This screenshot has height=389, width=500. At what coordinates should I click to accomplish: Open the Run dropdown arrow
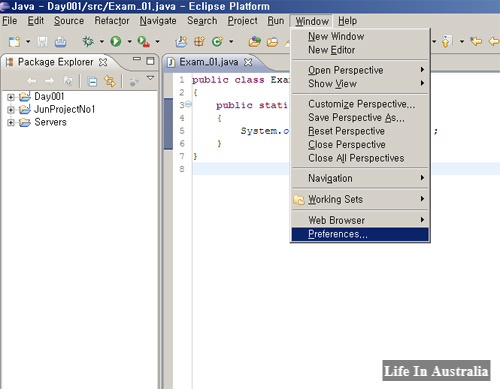point(129,42)
